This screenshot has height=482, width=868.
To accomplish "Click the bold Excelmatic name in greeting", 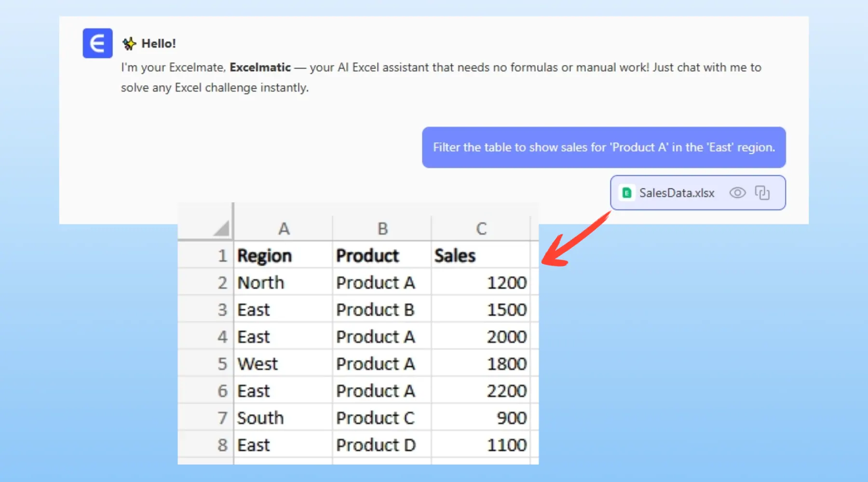I will (260, 67).
